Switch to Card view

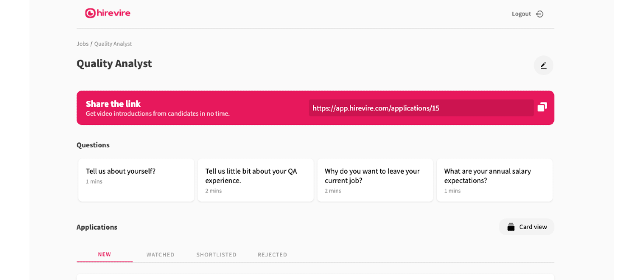point(526,227)
